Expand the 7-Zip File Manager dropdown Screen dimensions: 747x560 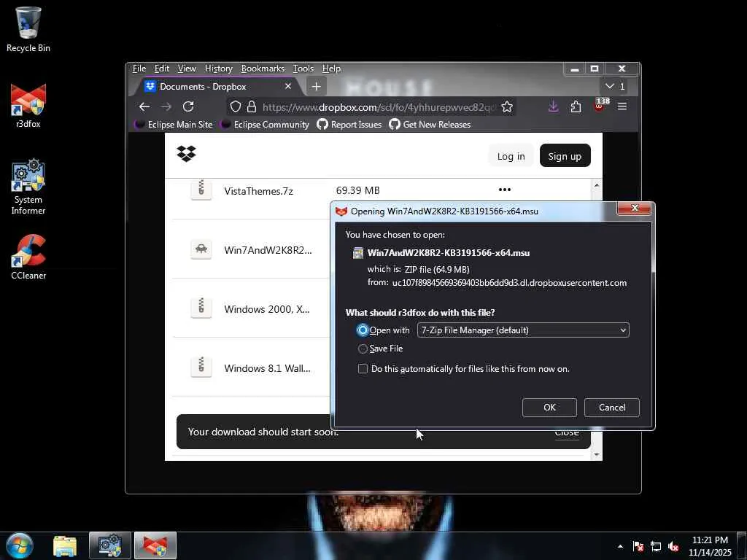(x=523, y=330)
